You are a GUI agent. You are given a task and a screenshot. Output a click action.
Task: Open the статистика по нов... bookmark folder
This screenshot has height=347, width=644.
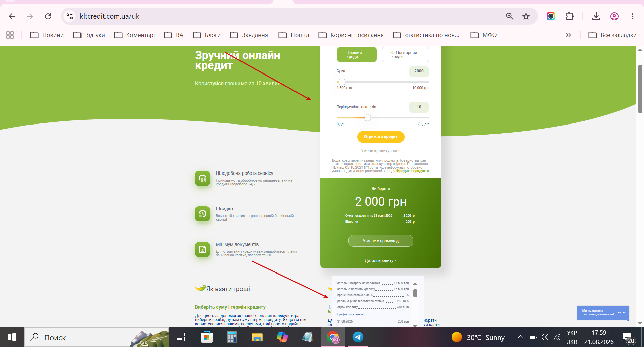pos(426,35)
